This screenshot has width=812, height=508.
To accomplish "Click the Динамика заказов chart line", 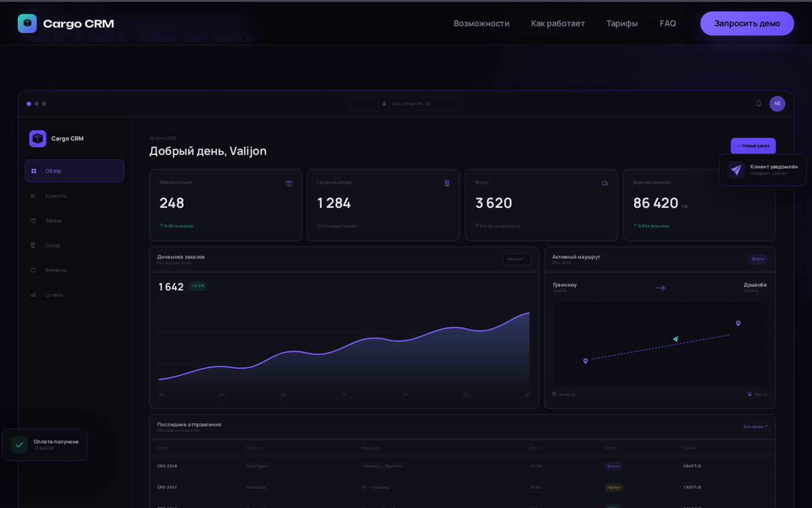I will tap(344, 347).
